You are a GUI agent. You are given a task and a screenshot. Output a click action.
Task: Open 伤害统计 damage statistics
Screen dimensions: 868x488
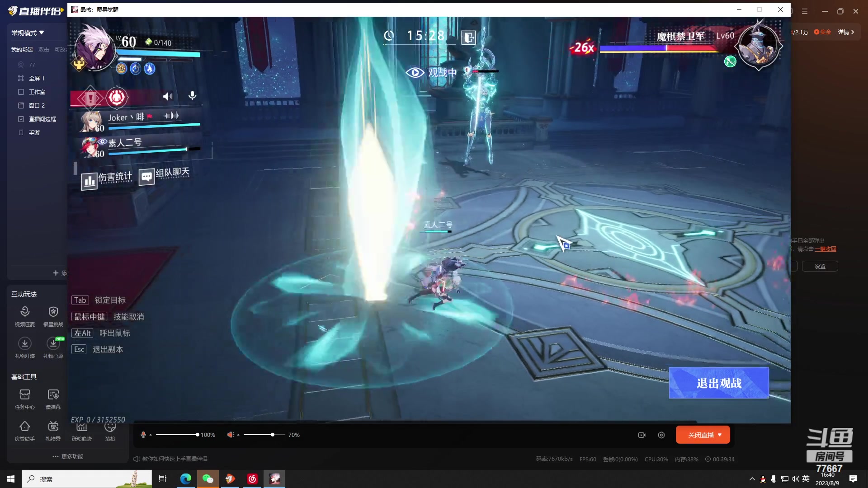[107, 179]
